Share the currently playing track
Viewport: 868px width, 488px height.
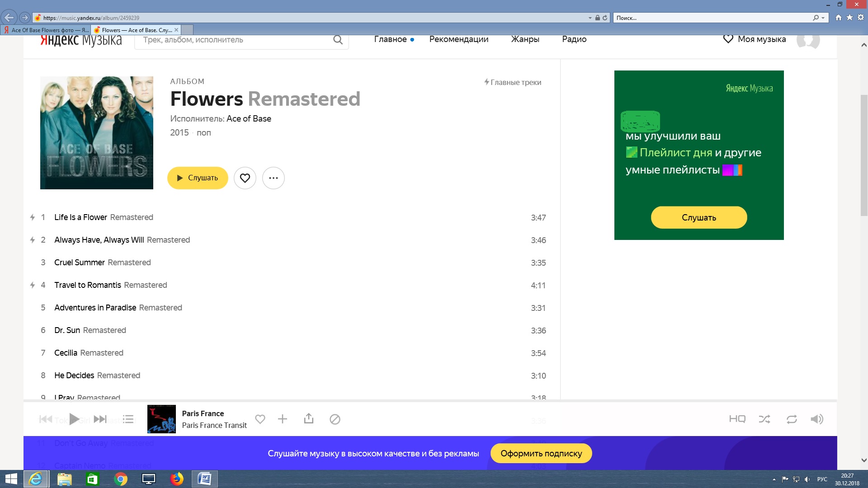309,419
